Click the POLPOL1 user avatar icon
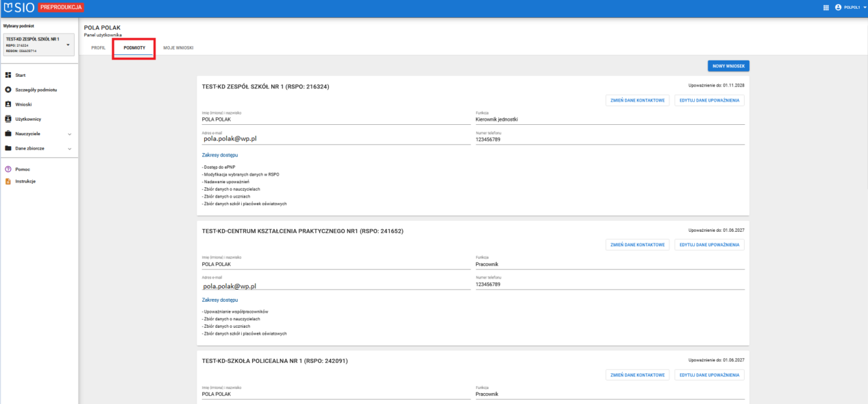The height and width of the screenshot is (404, 868). 838,8
